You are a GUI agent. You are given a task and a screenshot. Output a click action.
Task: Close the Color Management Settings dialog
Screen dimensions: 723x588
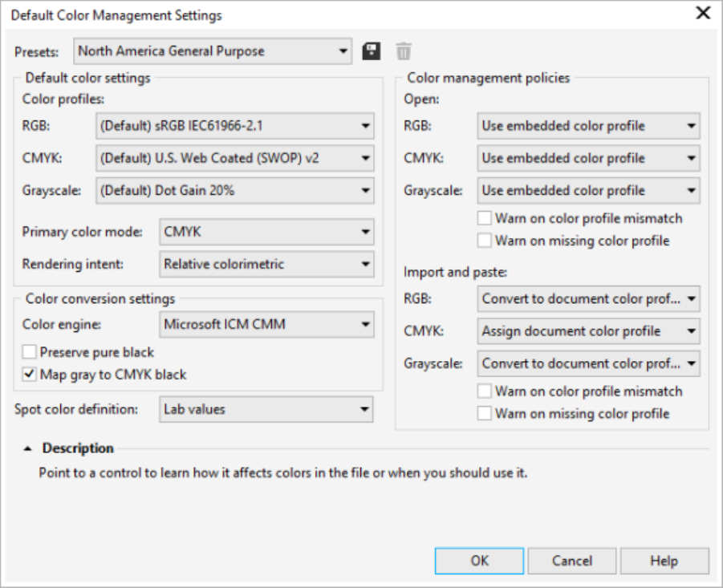click(703, 14)
